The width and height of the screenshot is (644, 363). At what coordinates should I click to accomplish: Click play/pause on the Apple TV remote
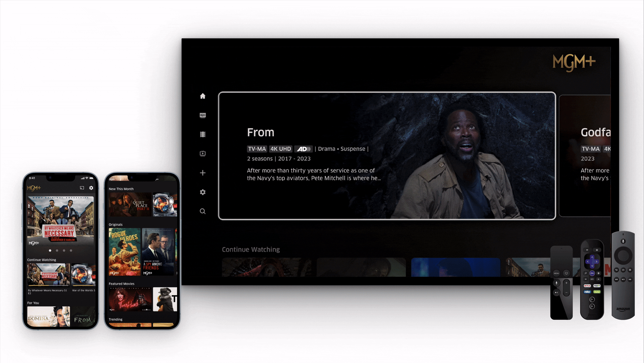[x=556, y=292]
